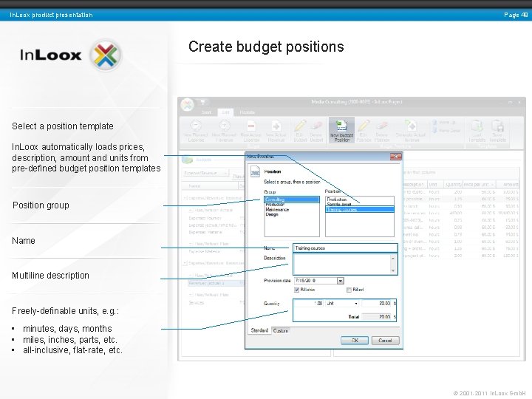The image size is (532, 399).
Task: Open the InLoox round application orb
Action: pyautogui.click(x=187, y=104)
